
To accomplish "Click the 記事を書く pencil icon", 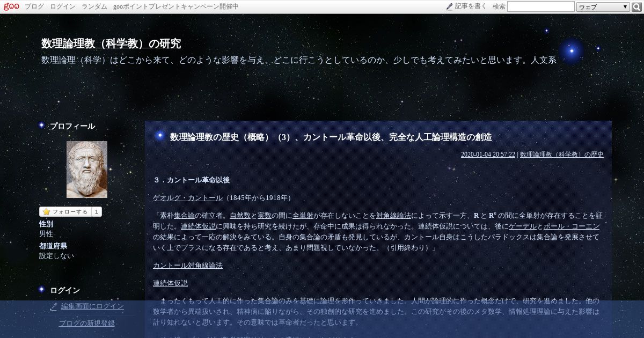I will 449,6.
